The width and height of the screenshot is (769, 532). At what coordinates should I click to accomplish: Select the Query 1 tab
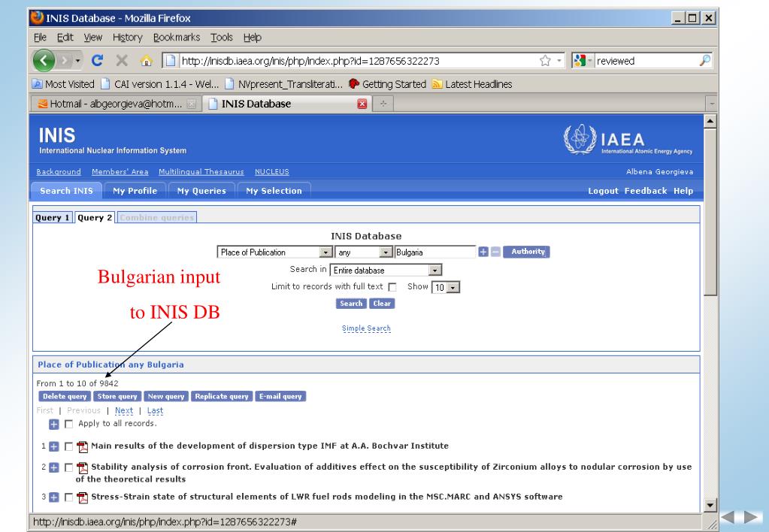point(53,217)
